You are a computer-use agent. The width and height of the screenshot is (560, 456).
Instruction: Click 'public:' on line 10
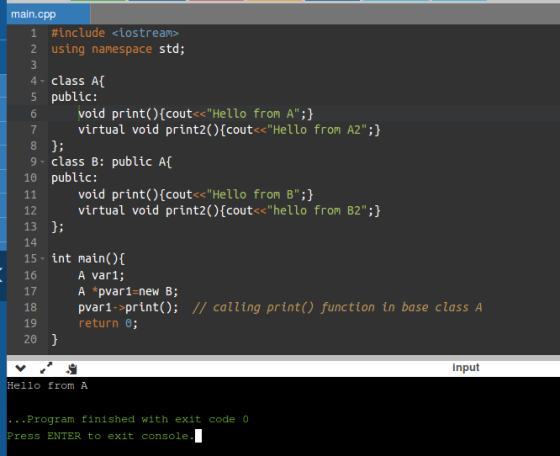tap(74, 178)
